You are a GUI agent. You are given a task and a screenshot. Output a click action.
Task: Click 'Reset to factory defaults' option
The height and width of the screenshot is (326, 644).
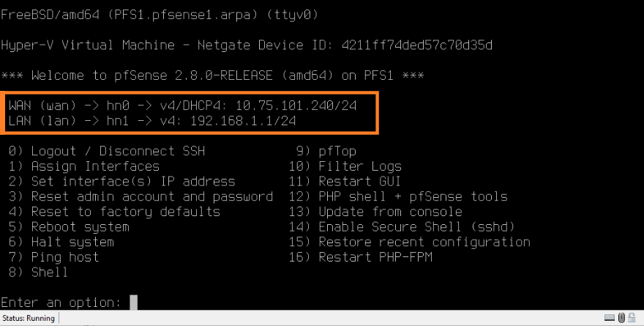(125, 212)
